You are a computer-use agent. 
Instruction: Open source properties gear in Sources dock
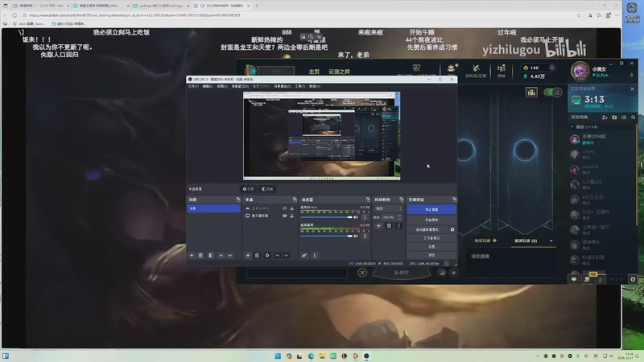click(x=267, y=255)
